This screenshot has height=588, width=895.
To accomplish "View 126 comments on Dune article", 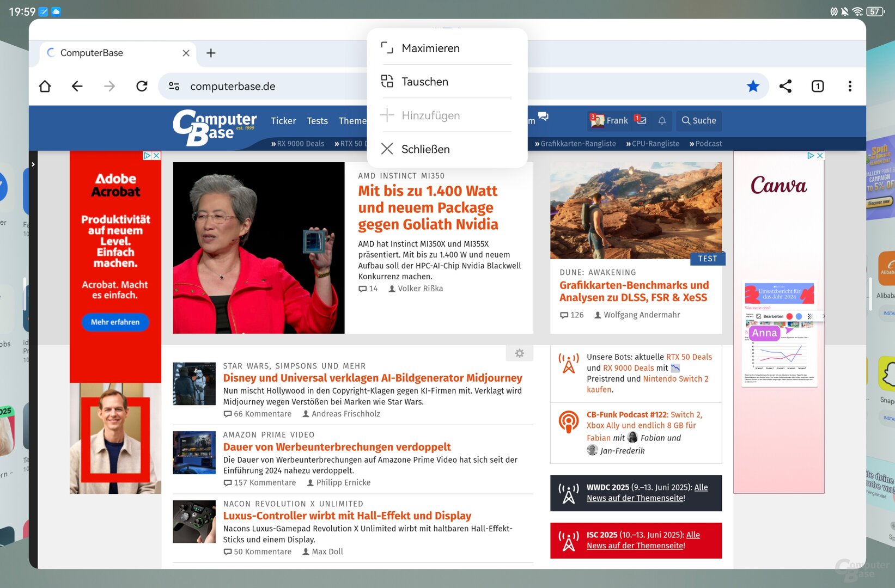I will pyautogui.click(x=572, y=315).
